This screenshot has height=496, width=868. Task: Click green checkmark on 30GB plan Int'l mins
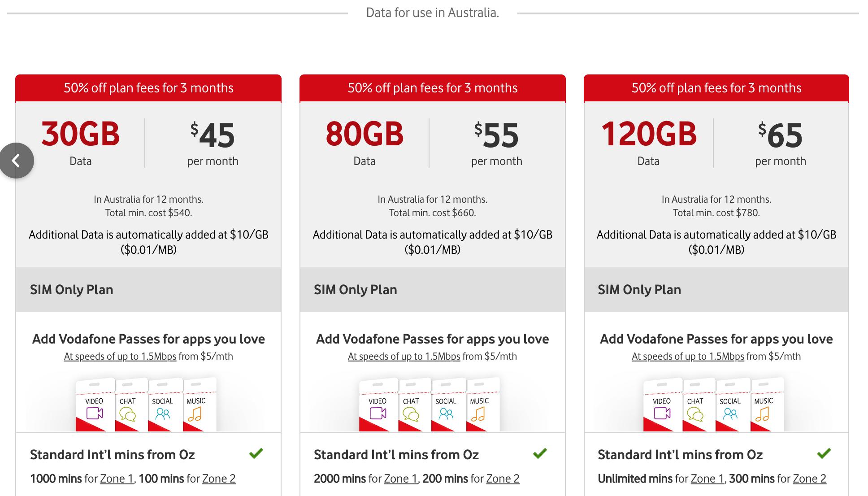[256, 454]
